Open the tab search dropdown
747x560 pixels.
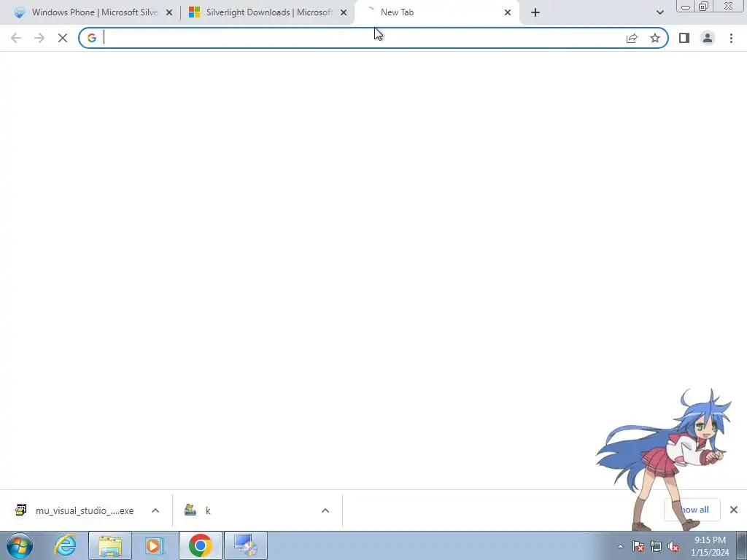click(x=659, y=12)
